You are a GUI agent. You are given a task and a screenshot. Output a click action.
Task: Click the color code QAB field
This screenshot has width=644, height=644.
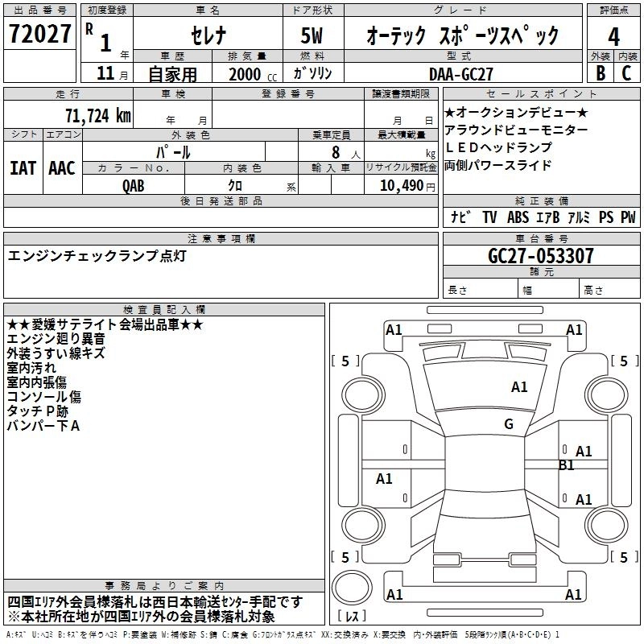click(x=134, y=185)
